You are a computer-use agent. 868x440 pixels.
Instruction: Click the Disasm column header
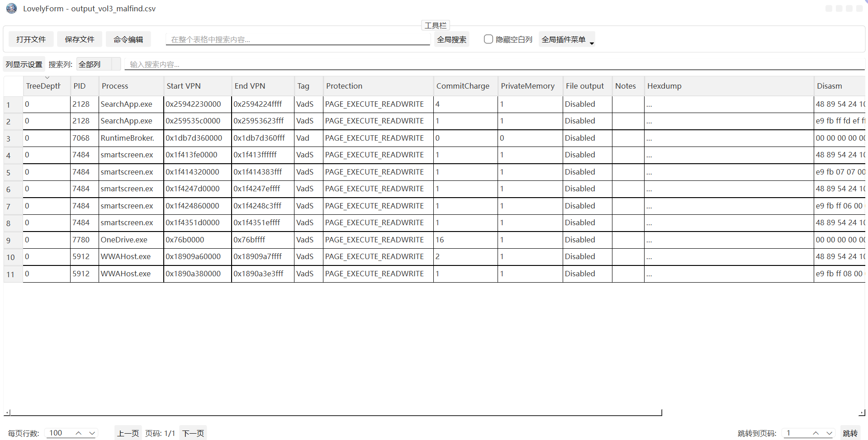click(840, 86)
